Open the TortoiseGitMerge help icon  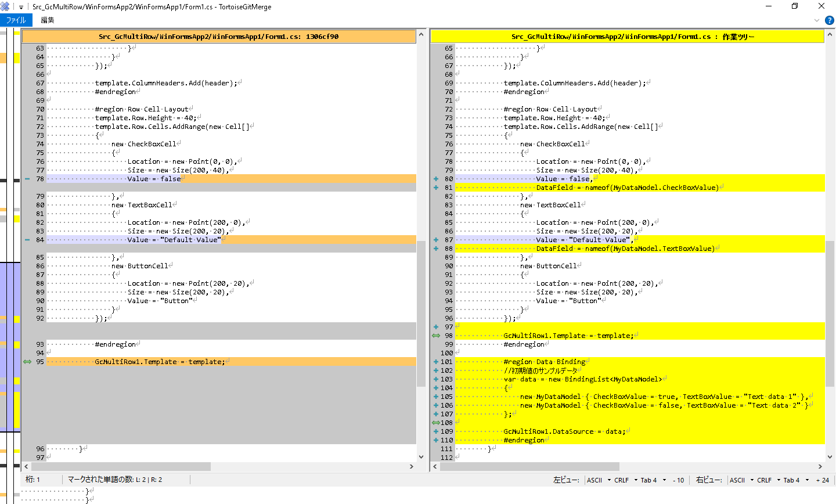(829, 20)
